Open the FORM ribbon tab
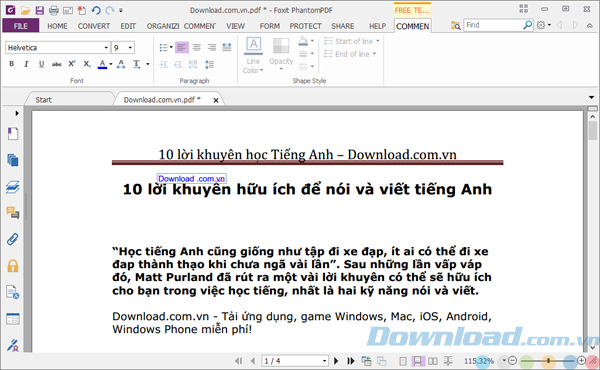The image size is (600, 370). click(270, 26)
